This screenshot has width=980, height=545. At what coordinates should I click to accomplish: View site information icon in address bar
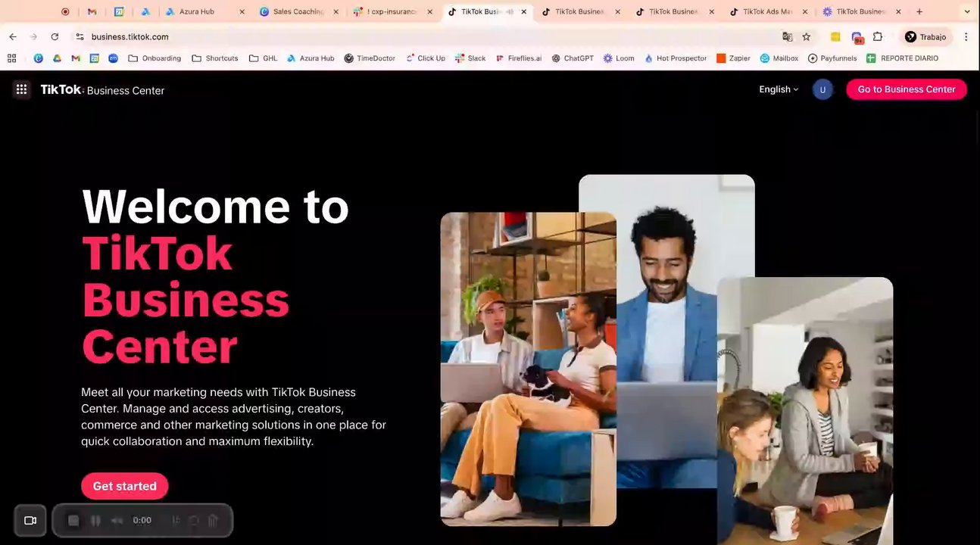80,36
